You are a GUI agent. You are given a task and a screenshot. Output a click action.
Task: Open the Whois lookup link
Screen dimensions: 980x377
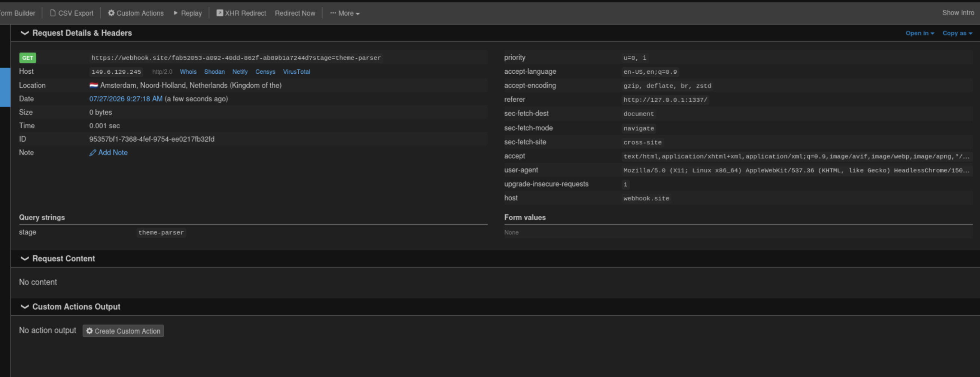click(x=188, y=71)
